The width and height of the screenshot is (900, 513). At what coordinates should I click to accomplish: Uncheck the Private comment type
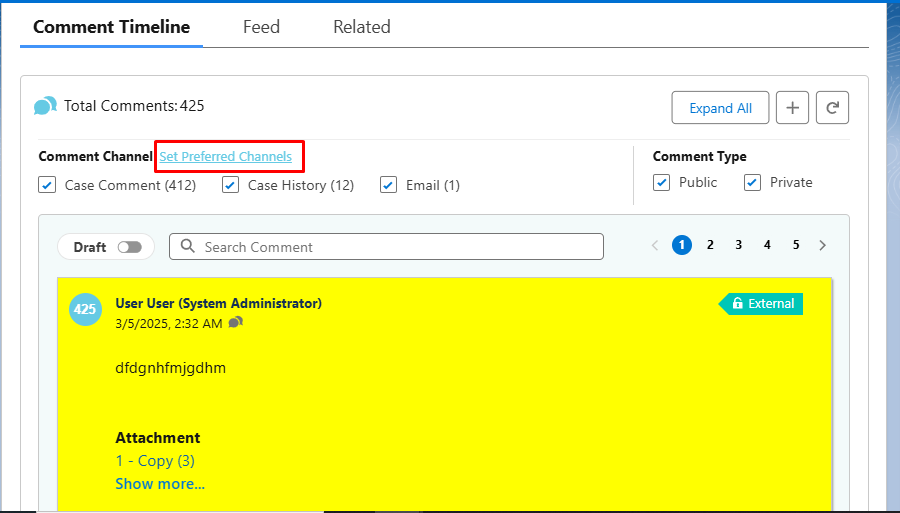[752, 182]
